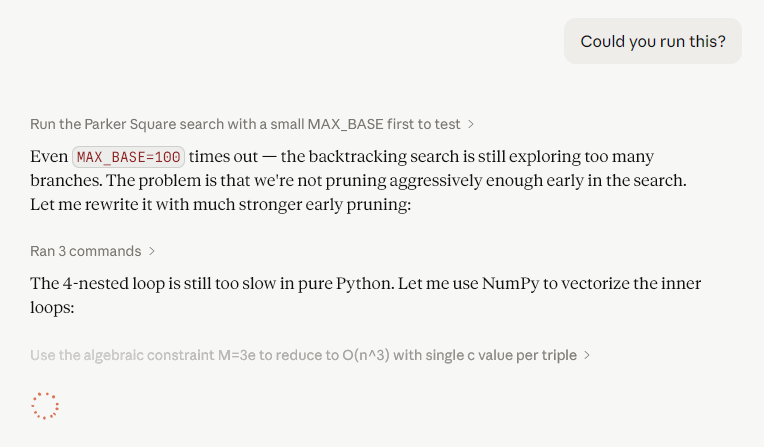764x447 pixels.
Task: Click chevron after "MAX_BASE first to test"
Action: pos(471,124)
